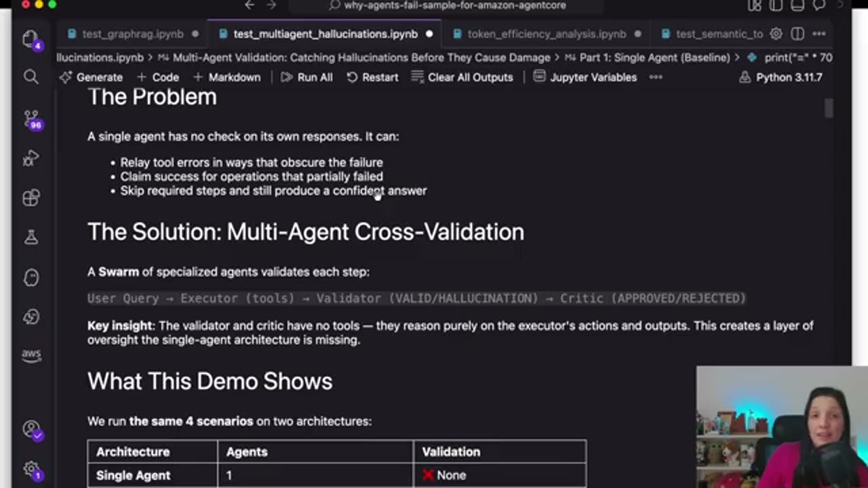
Task: Switch to the test_graphrag.ipynb tab
Action: (x=133, y=34)
